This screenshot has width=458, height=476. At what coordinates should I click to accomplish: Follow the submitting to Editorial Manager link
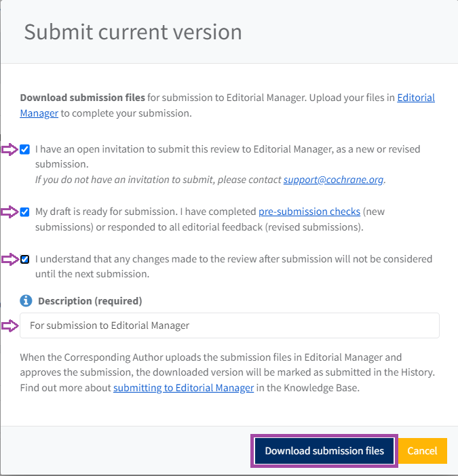click(x=183, y=388)
